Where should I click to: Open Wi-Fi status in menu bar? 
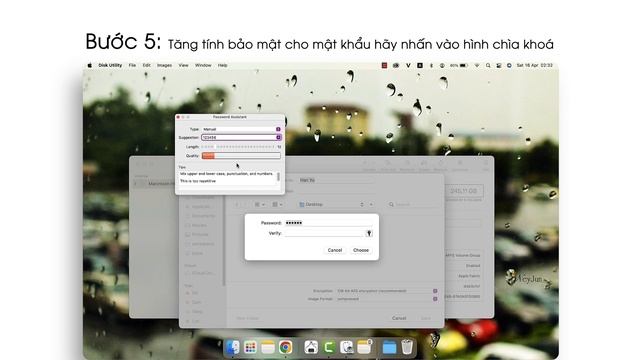pyautogui.click(x=477, y=65)
